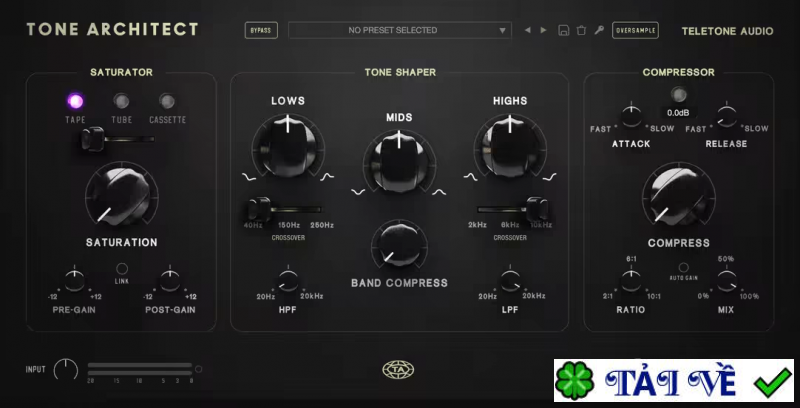800x408 pixels.
Task: Delete preset with trash icon
Action: coord(581,30)
